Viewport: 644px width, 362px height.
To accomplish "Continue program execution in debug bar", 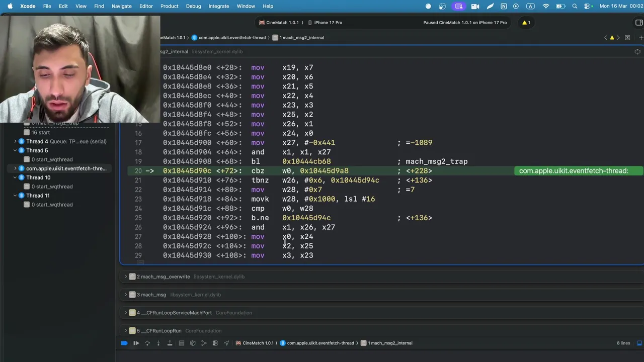I will (136, 343).
